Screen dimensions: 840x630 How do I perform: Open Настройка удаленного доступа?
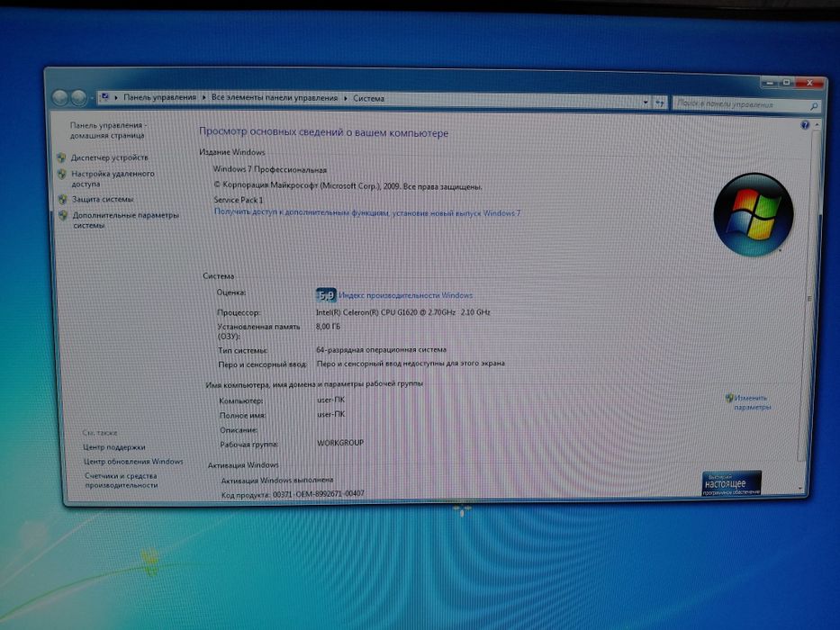tap(113, 179)
